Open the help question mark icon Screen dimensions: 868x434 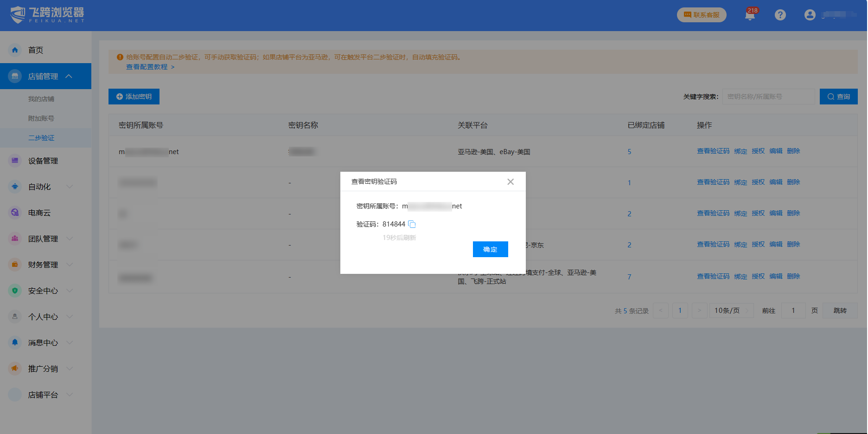780,15
